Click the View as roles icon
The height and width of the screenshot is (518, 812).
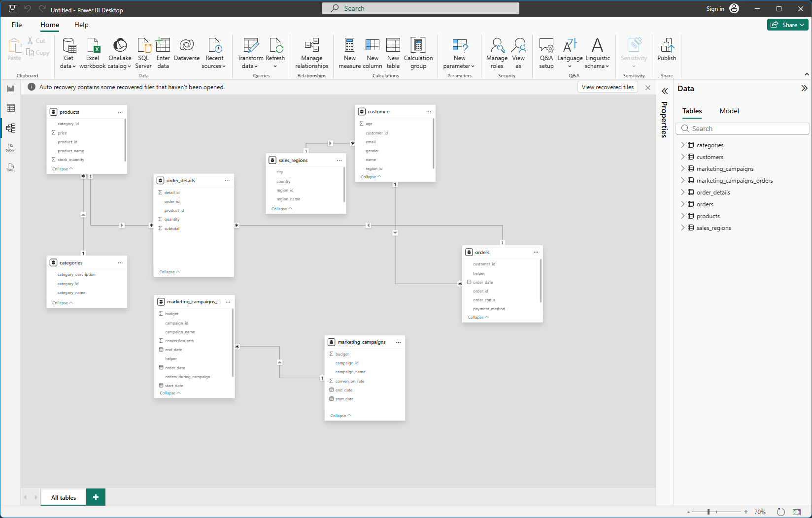pos(518,45)
